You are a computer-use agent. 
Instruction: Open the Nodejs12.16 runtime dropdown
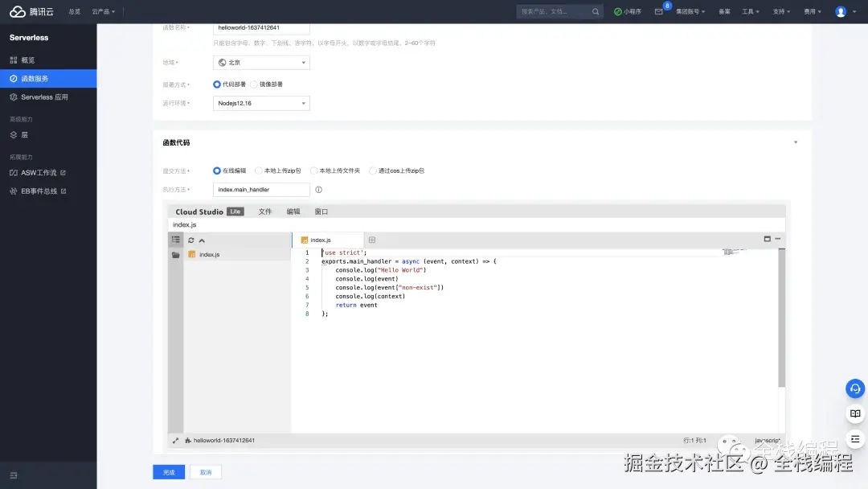tap(261, 104)
